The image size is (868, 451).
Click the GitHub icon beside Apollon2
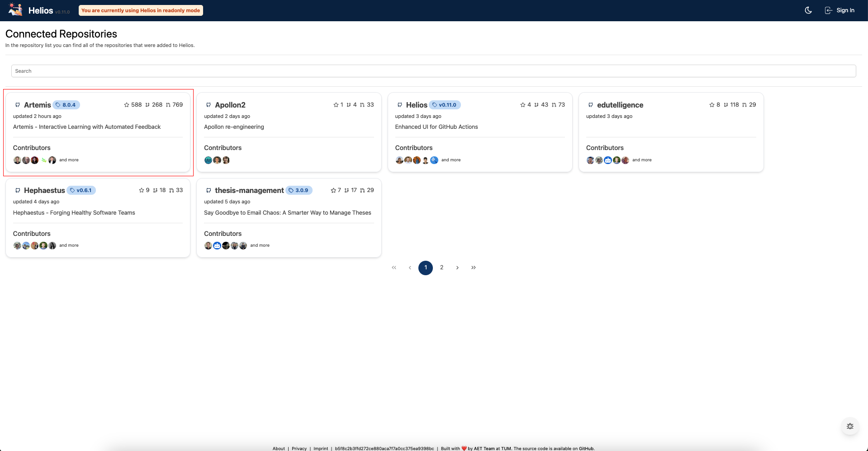pyautogui.click(x=209, y=105)
